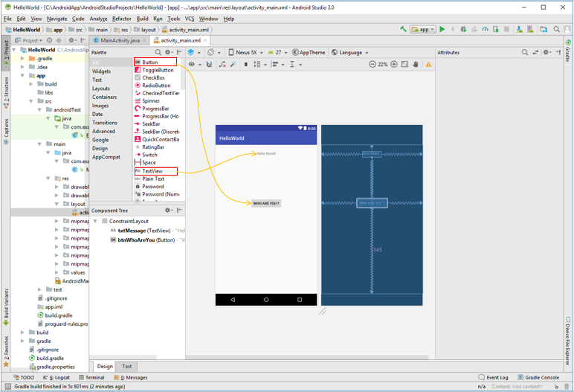574x392 pixels.
Task: Expand the test folder node
Action: (39, 289)
